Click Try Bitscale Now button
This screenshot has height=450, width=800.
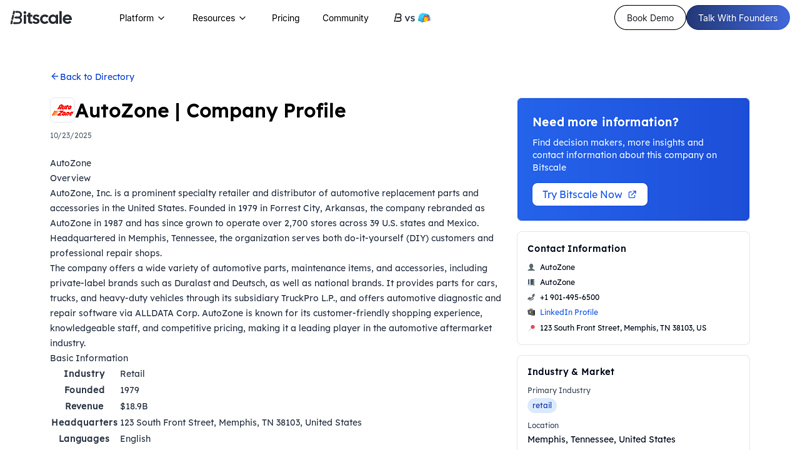point(589,194)
